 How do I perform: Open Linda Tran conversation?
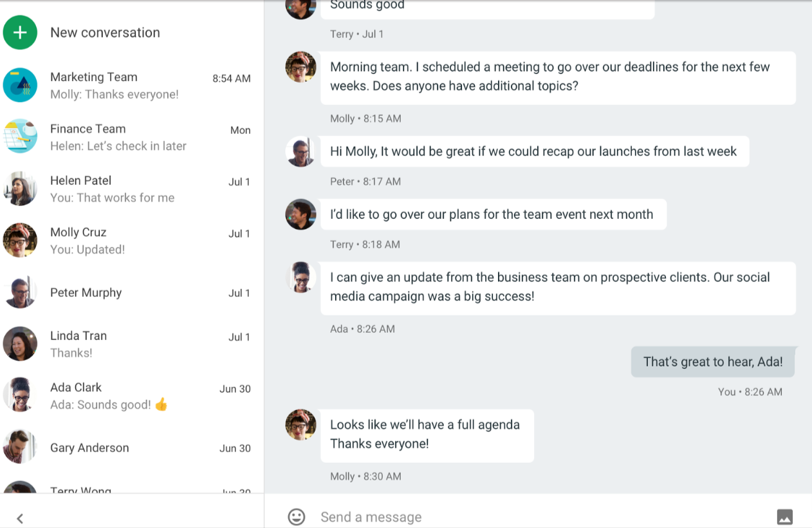pyautogui.click(x=129, y=344)
